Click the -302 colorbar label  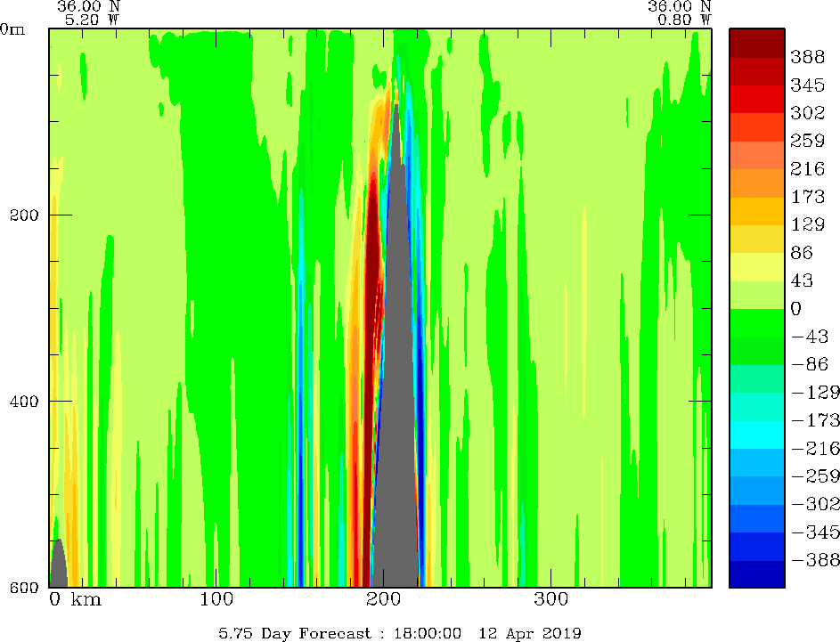tap(815, 504)
